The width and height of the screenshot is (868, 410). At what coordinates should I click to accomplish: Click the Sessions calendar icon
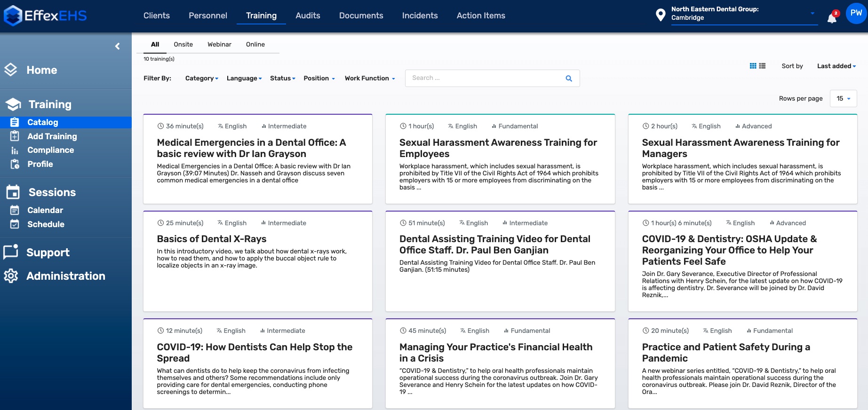point(13,192)
